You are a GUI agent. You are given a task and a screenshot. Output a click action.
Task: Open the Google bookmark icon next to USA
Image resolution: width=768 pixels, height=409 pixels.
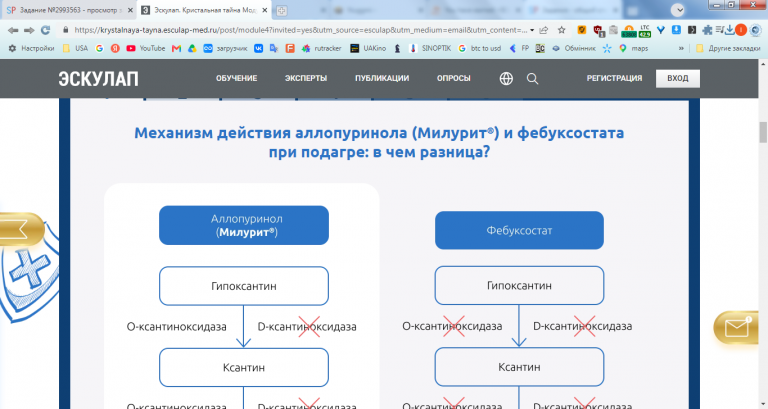click(x=99, y=48)
